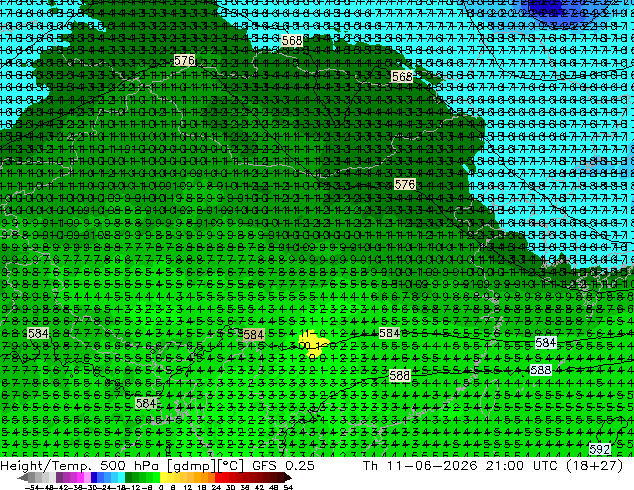Viewport: 634px width, 490px height.
Task: Click the [°C] unit label
Action: click(230, 466)
